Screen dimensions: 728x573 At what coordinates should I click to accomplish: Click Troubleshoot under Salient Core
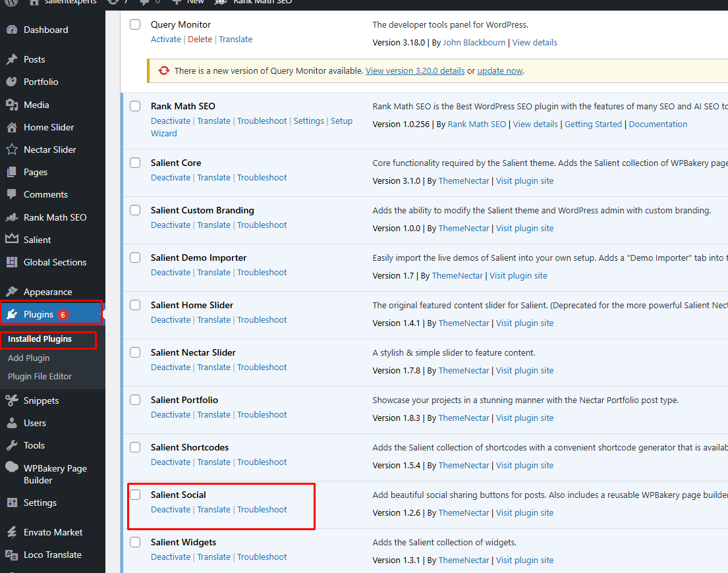tap(262, 177)
